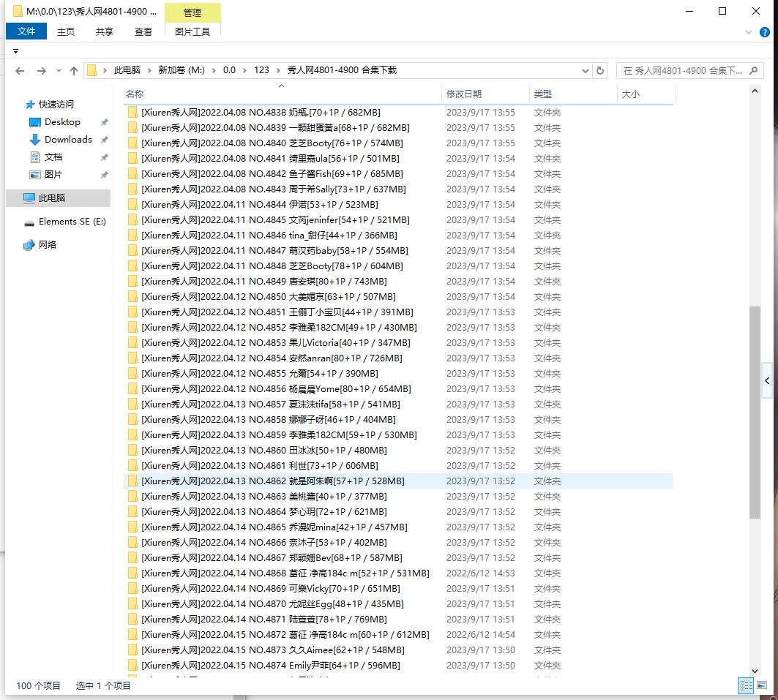Expand the side panel collapse arrow
Screen dimensions: 778x700
(x=767, y=381)
